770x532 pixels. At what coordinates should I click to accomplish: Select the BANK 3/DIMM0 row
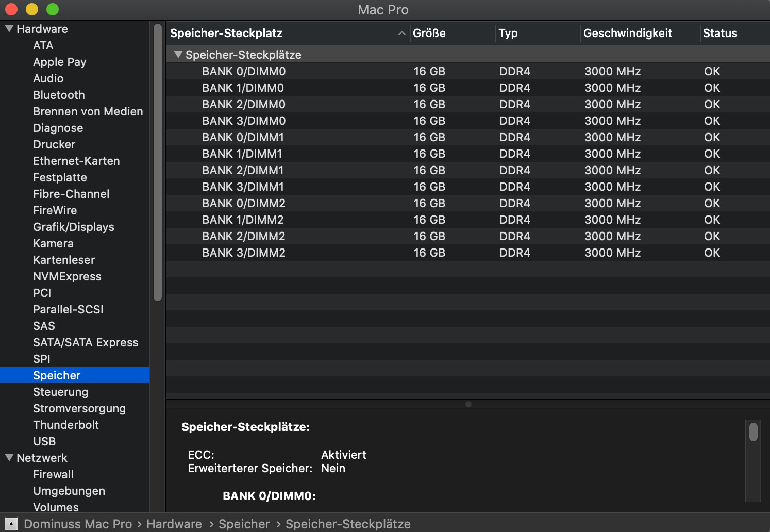(x=468, y=121)
